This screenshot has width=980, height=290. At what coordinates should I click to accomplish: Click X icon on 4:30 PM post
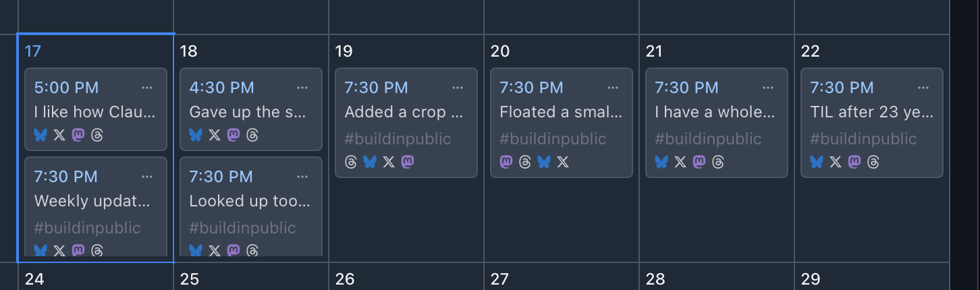pos(215,136)
